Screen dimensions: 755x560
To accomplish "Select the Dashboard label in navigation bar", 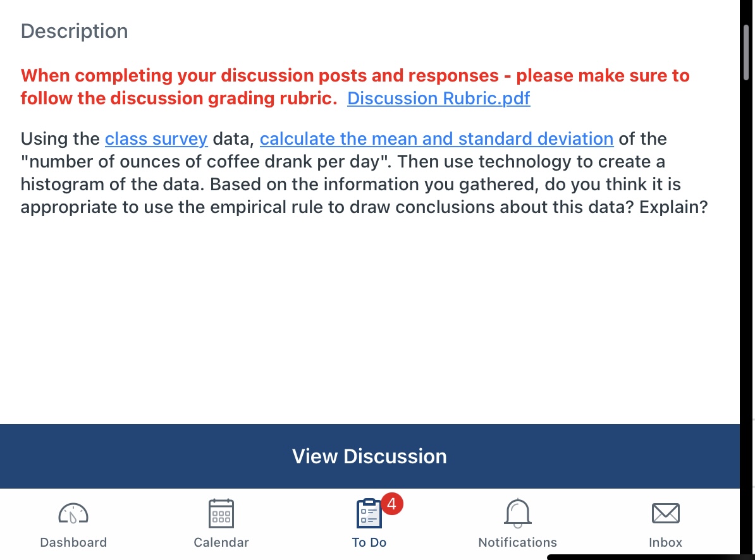I will click(x=73, y=542).
